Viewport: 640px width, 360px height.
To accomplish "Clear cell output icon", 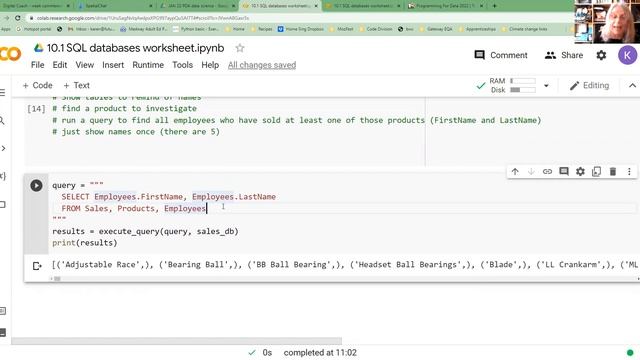I will (37, 266).
